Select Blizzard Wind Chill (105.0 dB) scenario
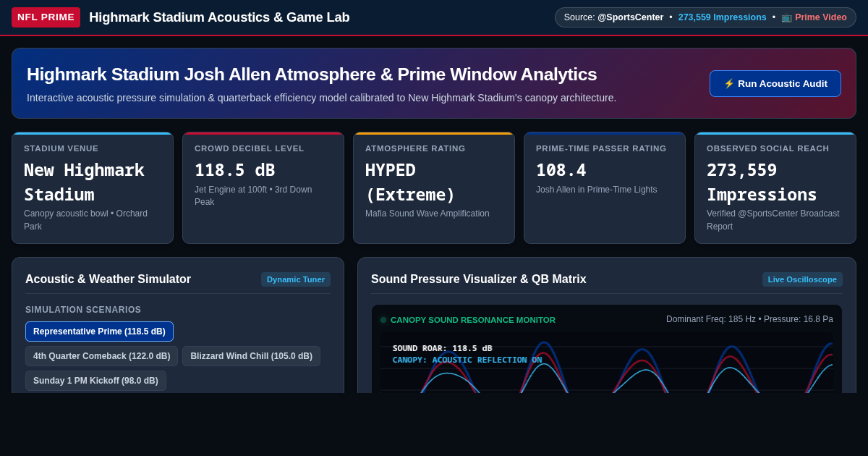 [x=251, y=356]
